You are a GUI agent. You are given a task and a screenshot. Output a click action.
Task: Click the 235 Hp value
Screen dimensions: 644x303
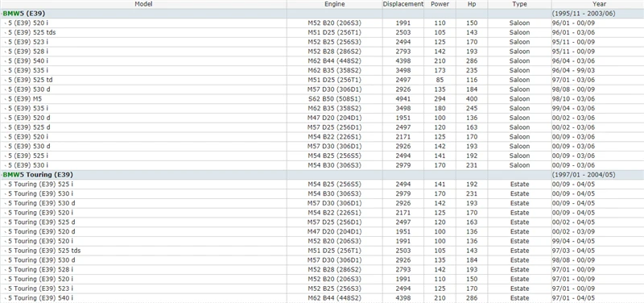click(x=472, y=70)
